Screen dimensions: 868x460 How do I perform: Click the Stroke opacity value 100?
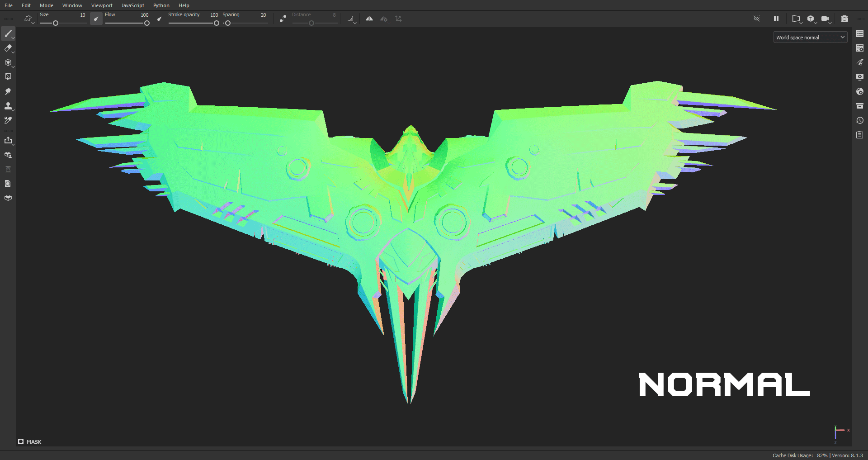click(x=214, y=15)
